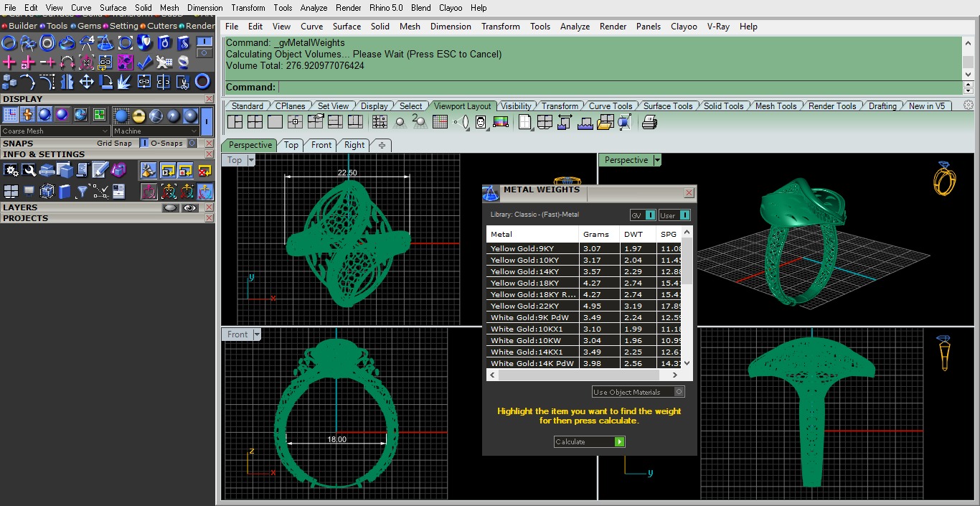Switch to the Visibility toolbar tab

click(516, 106)
